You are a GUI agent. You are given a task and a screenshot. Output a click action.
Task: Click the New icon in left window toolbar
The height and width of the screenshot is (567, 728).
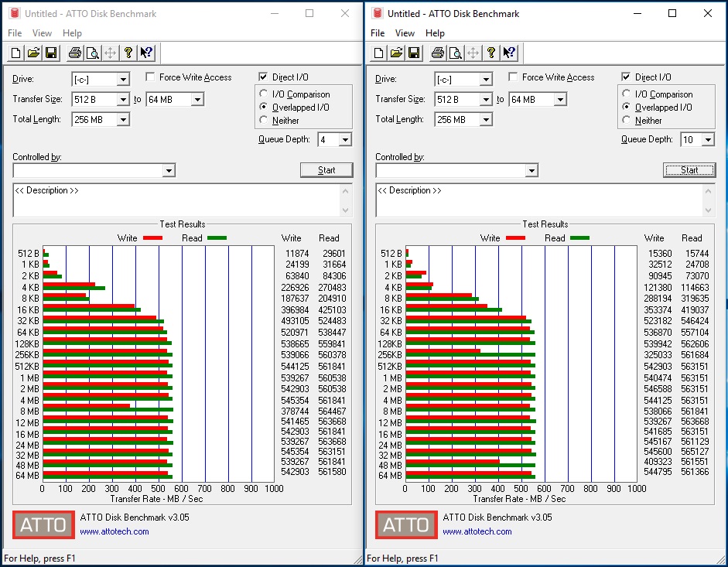15,53
